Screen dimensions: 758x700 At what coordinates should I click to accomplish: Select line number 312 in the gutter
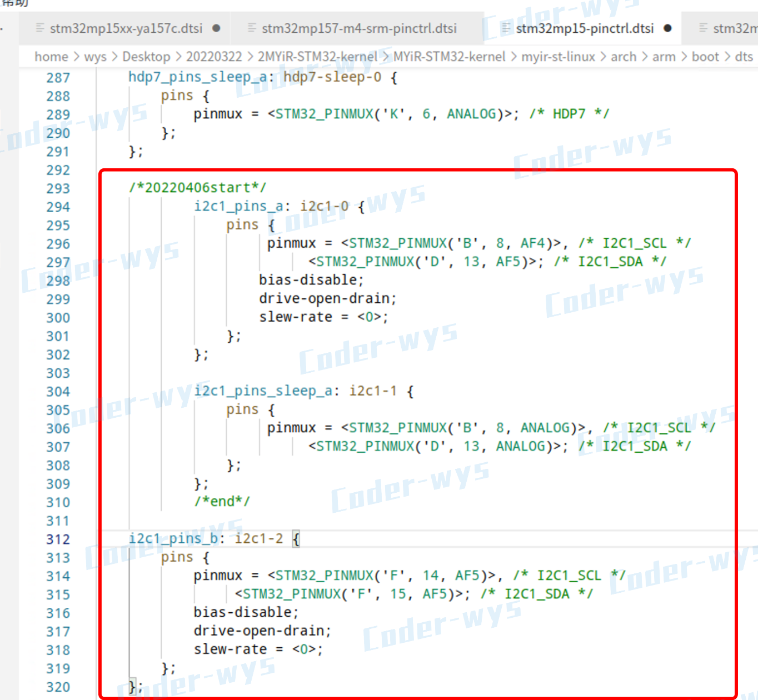58,539
